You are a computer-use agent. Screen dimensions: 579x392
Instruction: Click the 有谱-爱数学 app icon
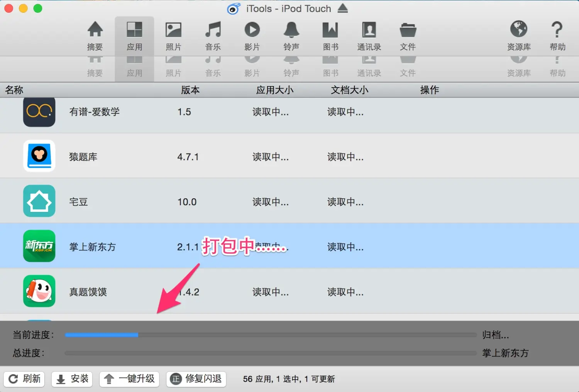pos(39,112)
